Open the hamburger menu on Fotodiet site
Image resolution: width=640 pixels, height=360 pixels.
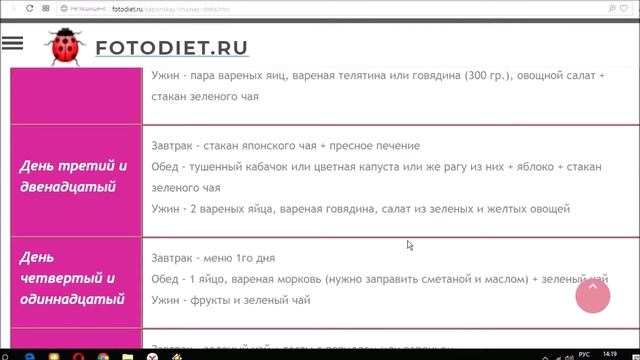12,43
